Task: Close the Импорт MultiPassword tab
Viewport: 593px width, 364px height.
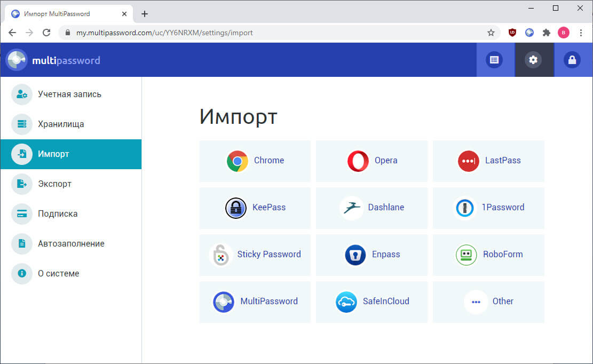Action: (124, 14)
